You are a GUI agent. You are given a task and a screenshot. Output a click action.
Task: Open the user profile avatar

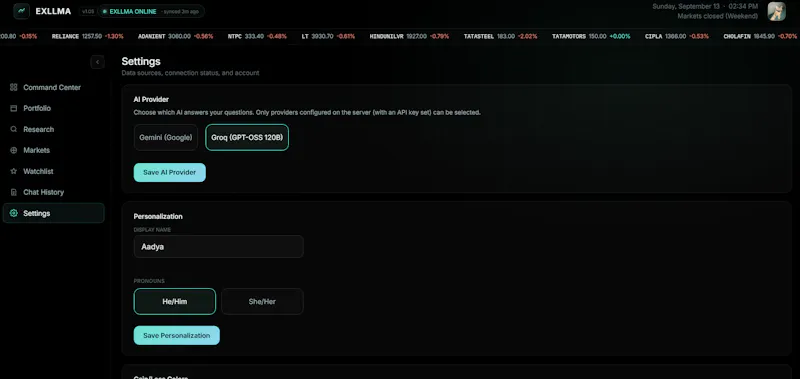[777, 11]
